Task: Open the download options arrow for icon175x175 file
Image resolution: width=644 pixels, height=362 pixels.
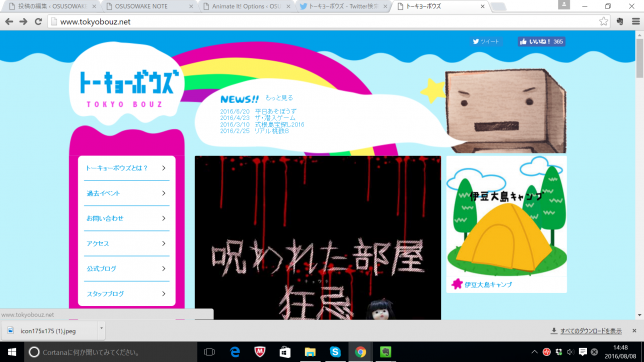Action: (101, 329)
